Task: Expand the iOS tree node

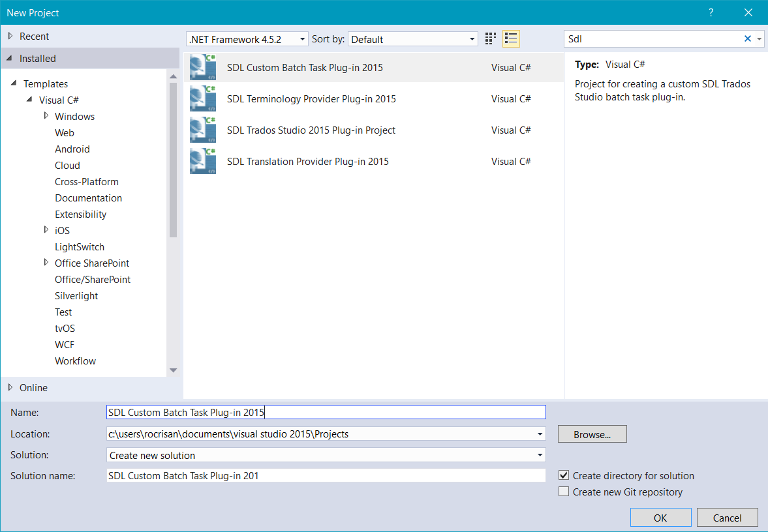Action: (x=46, y=230)
